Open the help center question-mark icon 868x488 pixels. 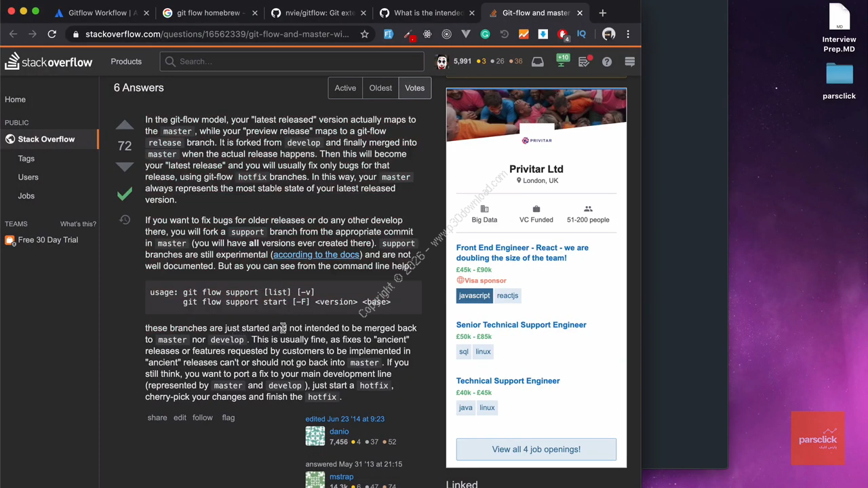(x=607, y=62)
